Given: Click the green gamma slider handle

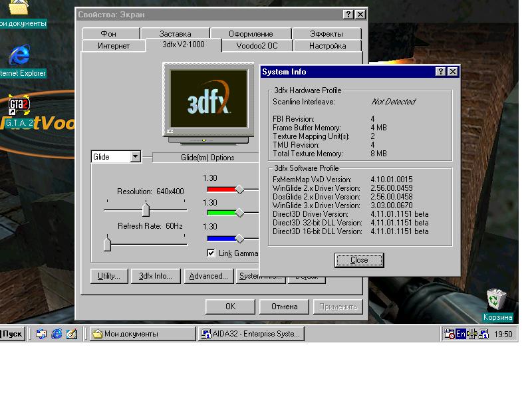Looking at the screenshot, I should (x=239, y=213).
